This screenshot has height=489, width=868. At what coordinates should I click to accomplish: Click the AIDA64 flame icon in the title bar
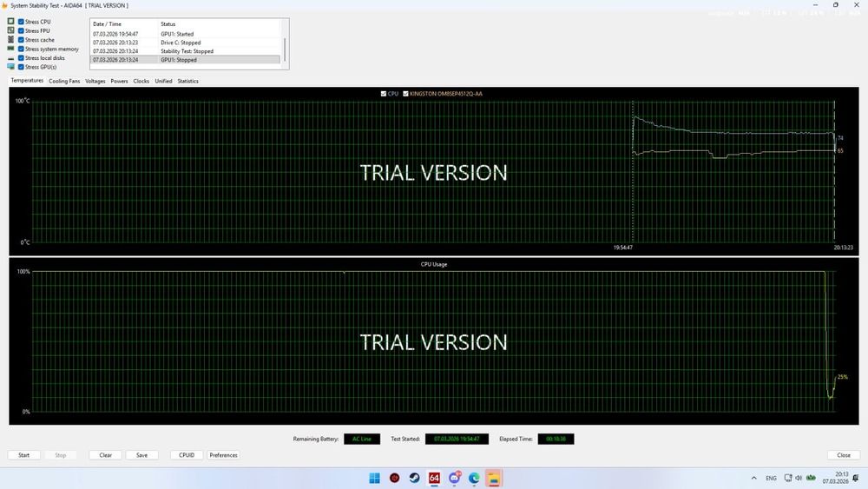(4, 5)
